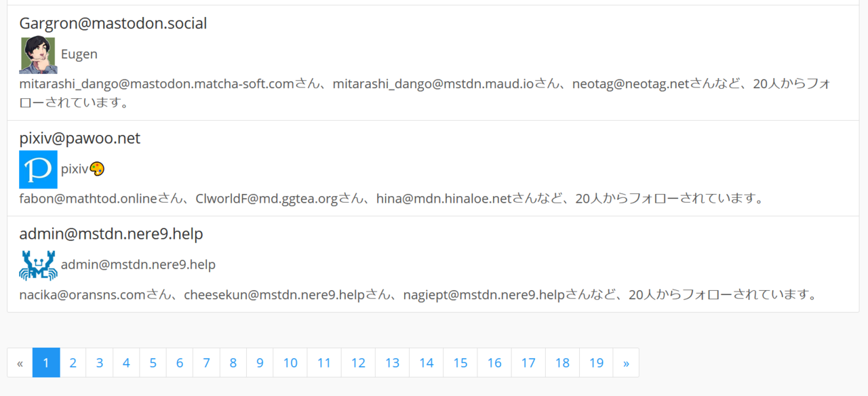Viewport: 868px width, 396px height.
Task: Click the blue crab avatar for admin@mstdn.nere9.help
Action: [38, 265]
